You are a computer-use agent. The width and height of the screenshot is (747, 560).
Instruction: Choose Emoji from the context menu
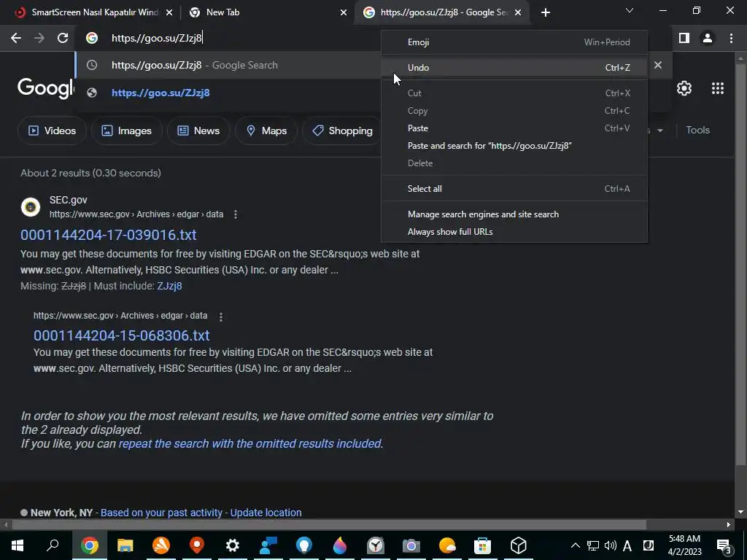[x=514, y=42]
